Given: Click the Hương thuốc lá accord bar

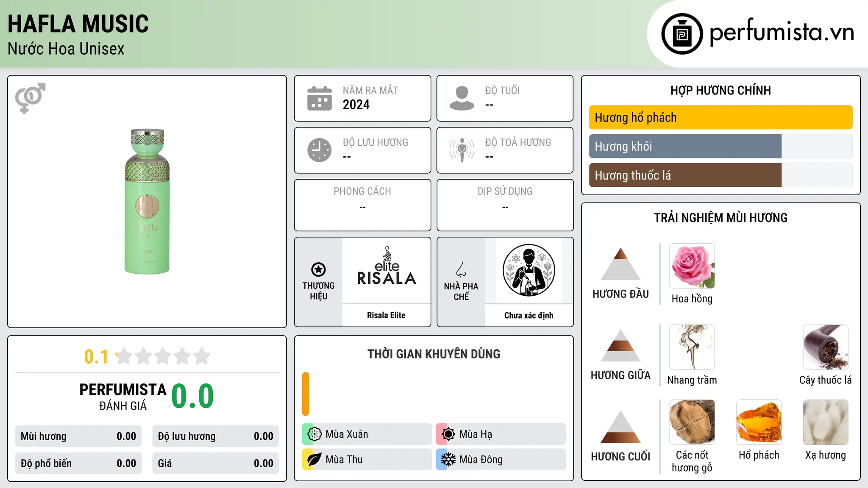Looking at the screenshot, I should click(721, 175).
